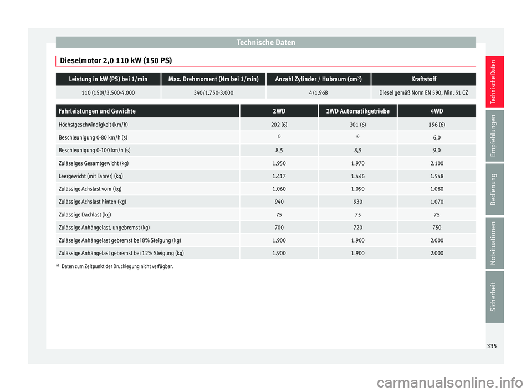Select the Höchstgeschwindigkeit (km/h) row label
The height and width of the screenshot is (392, 532).
pos(93,125)
